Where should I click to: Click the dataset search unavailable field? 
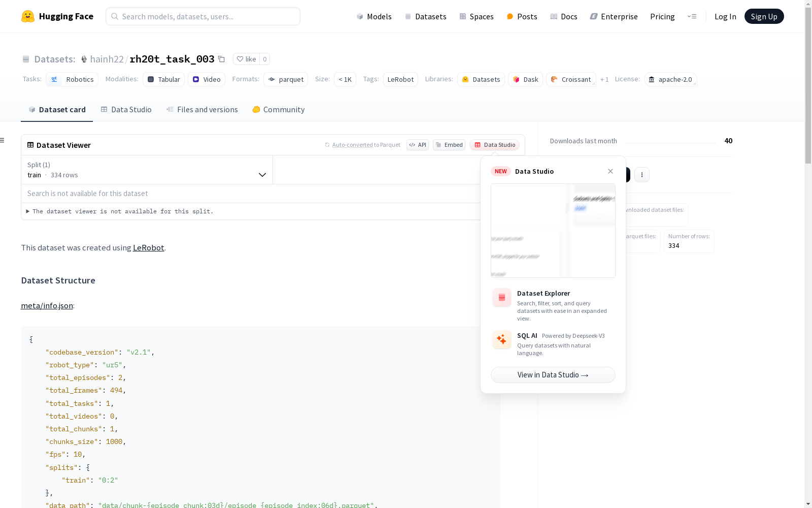251,194
